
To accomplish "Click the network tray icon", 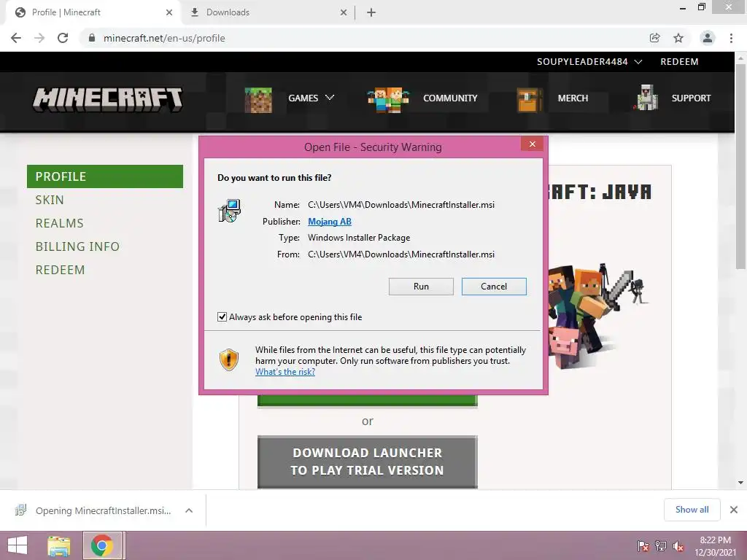I will [660, 546].
